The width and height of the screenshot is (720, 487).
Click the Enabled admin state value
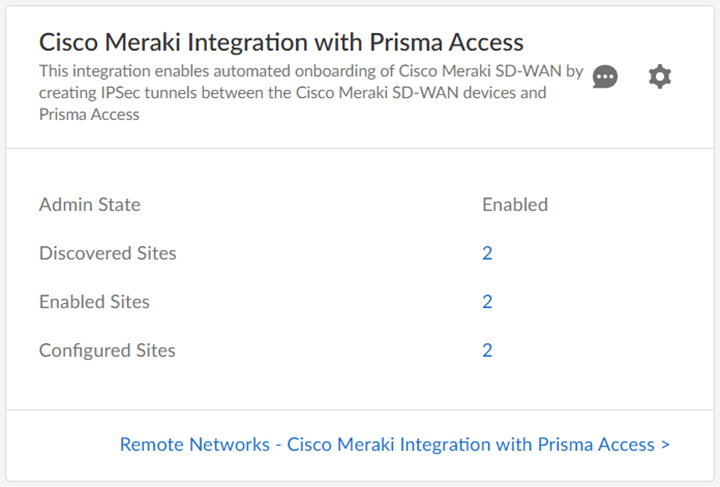click(515, 205)
